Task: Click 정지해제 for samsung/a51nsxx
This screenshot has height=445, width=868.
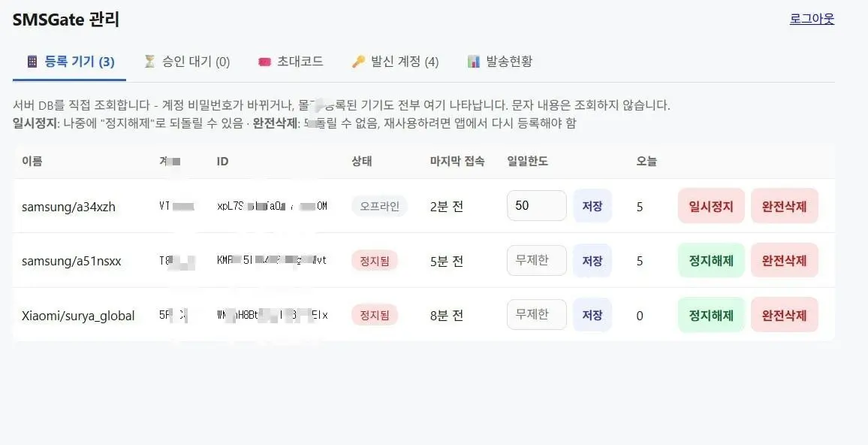Action: (x=711, y=261)
